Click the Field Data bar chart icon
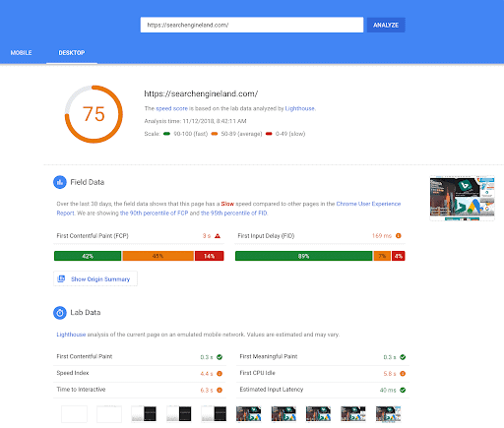Viewport: 504px width, 428px height. pyautogui.click(x=60, y=182)
